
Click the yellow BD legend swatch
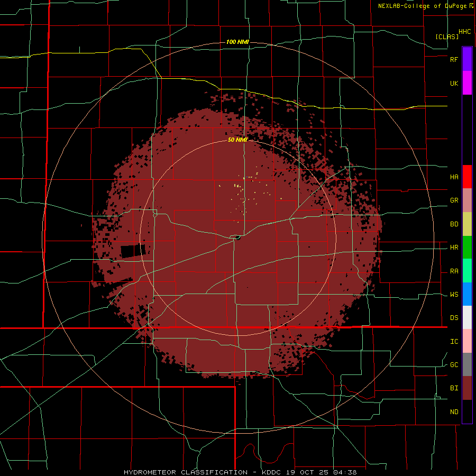pyautogui.click(x=467, y=224)
